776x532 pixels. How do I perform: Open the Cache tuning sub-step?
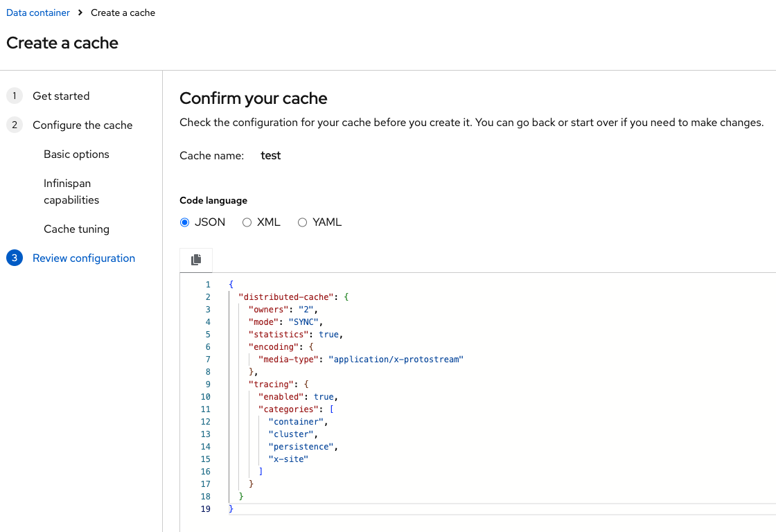point(76,229)
